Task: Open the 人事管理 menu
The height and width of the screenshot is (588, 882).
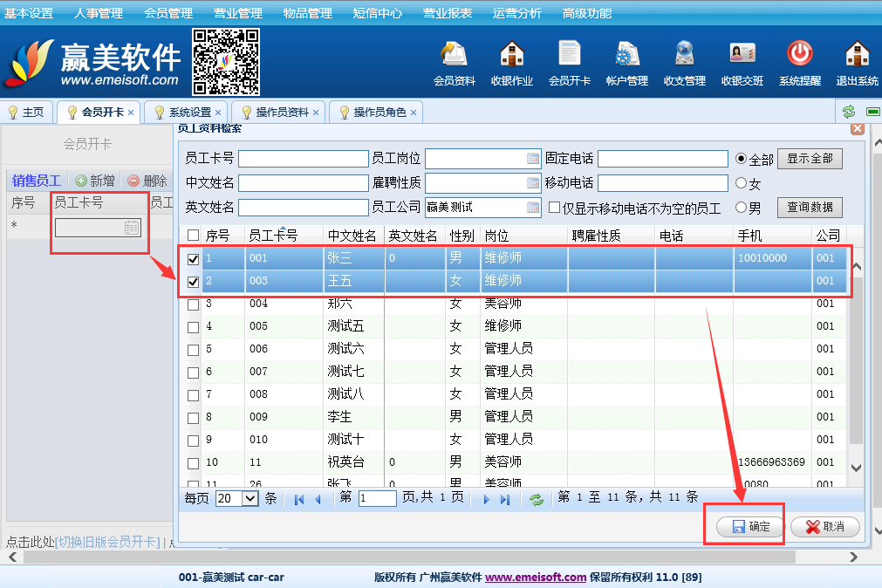Action: 99,13
